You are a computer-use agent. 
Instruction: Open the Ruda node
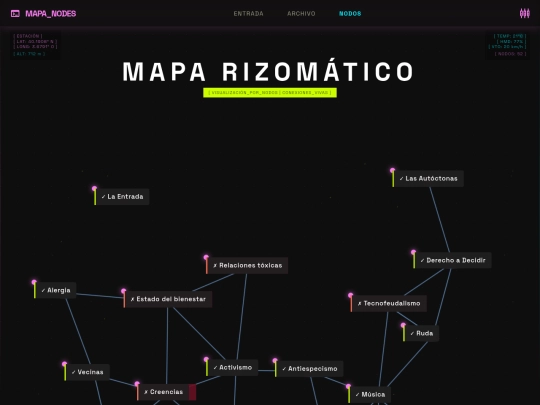tap(422, 333)
